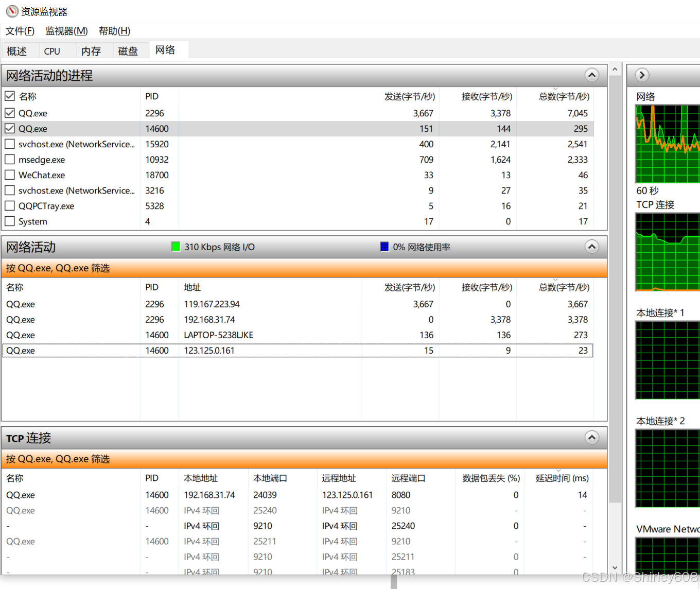This screenshot has height=589, width=700.
Task: Switch to the CPU tab
Action: coord(52,51)
